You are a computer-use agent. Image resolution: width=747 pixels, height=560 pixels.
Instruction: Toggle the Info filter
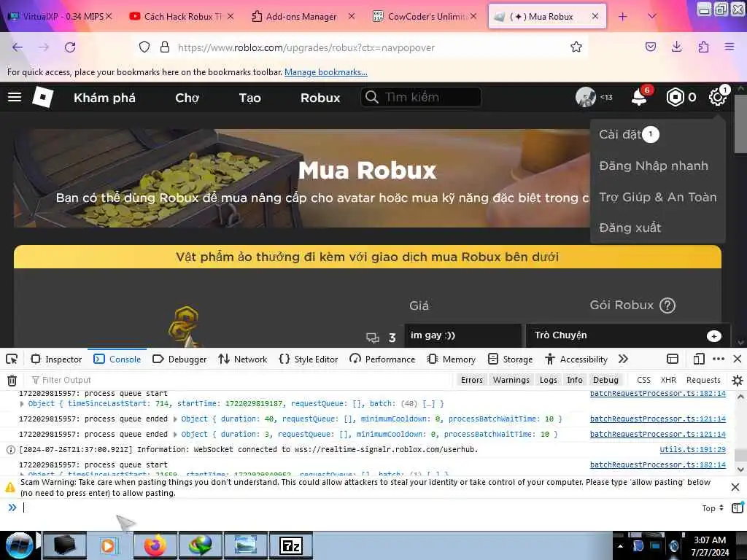575,379
